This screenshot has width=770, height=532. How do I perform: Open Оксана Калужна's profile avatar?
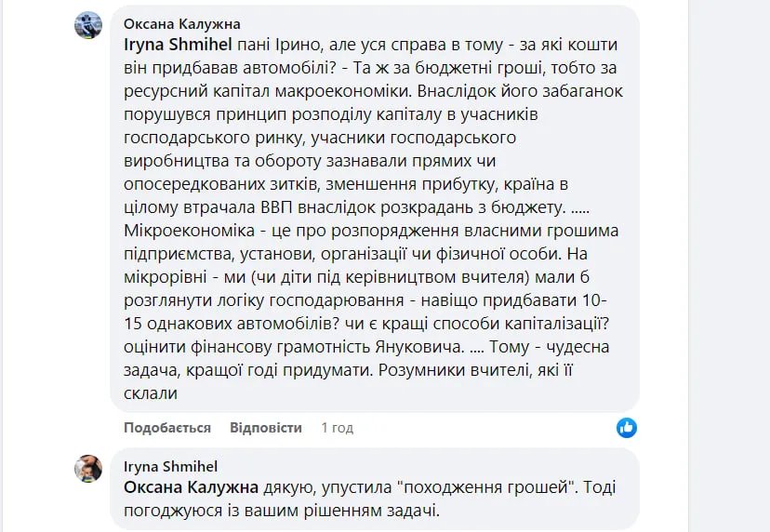click(x=88, y=25)
